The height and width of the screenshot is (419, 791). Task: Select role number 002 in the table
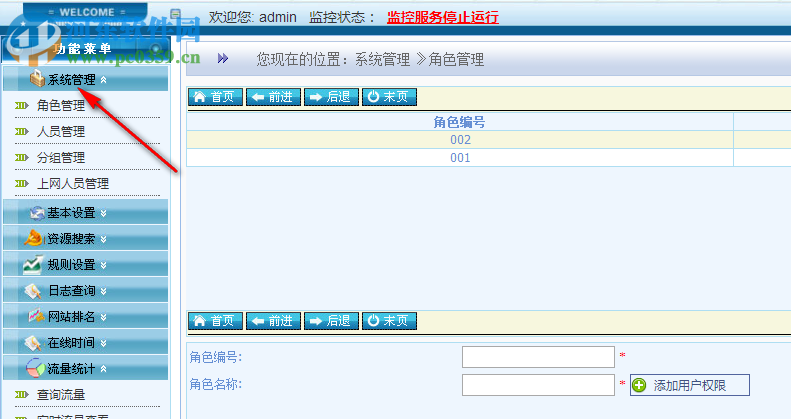[x=460, y=140]
